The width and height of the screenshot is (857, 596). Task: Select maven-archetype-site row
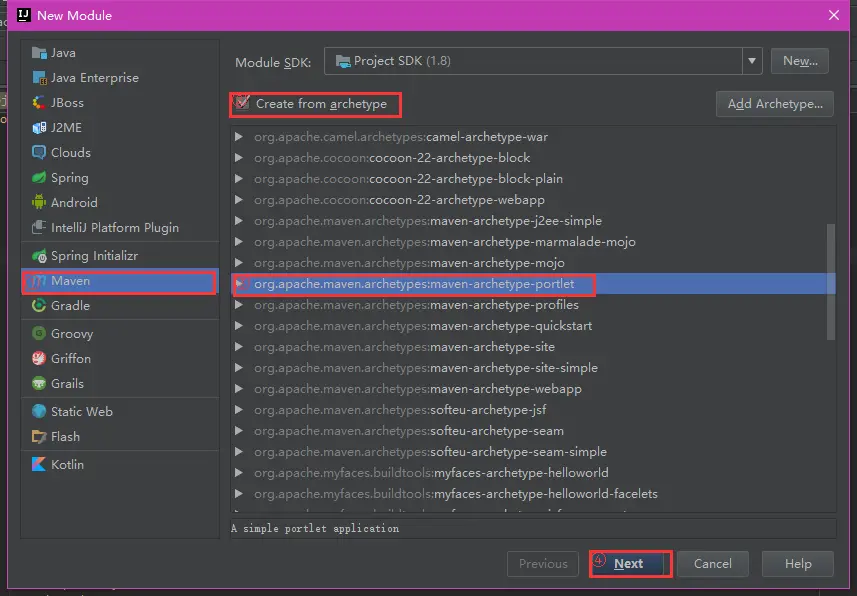click(x=533, y=347)
